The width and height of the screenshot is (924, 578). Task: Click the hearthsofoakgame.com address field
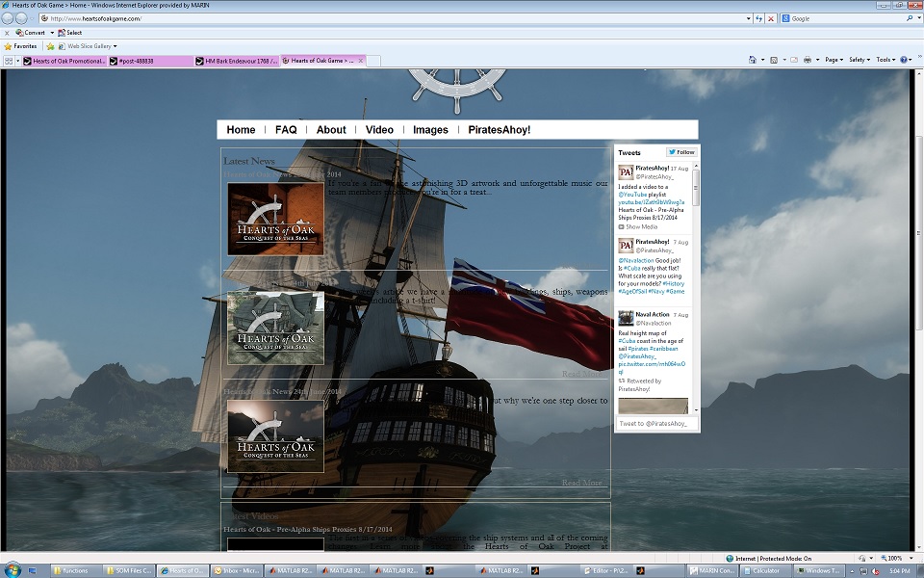pos(392,18)
